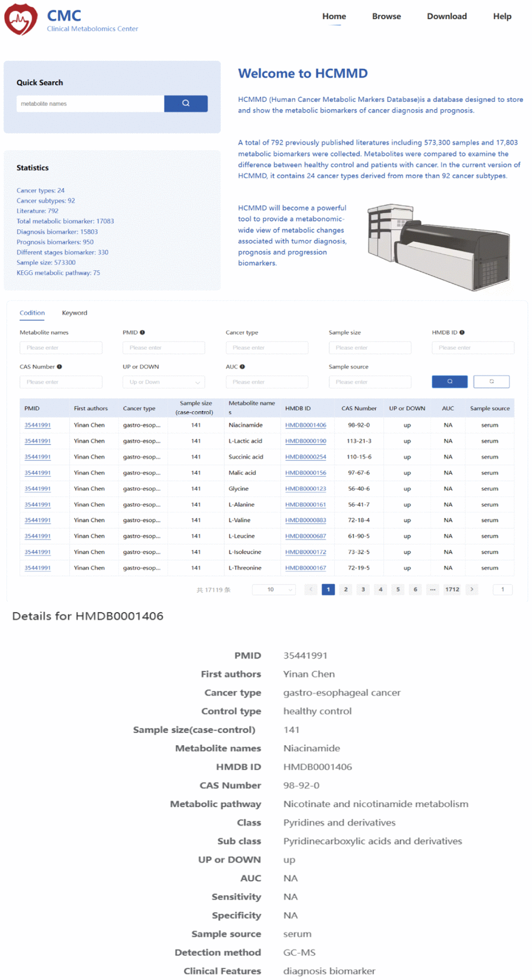
Task: Open HMDB0001406 link in the table
Action: click(305, 425)
